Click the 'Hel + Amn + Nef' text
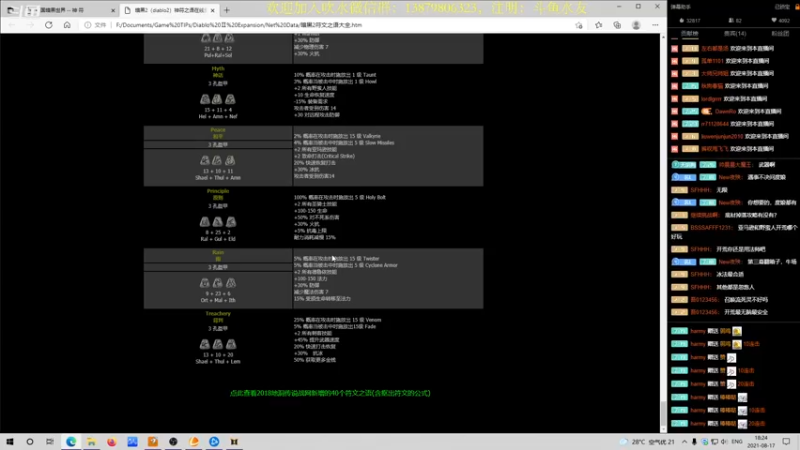The image size is (800, 450). 218,116
